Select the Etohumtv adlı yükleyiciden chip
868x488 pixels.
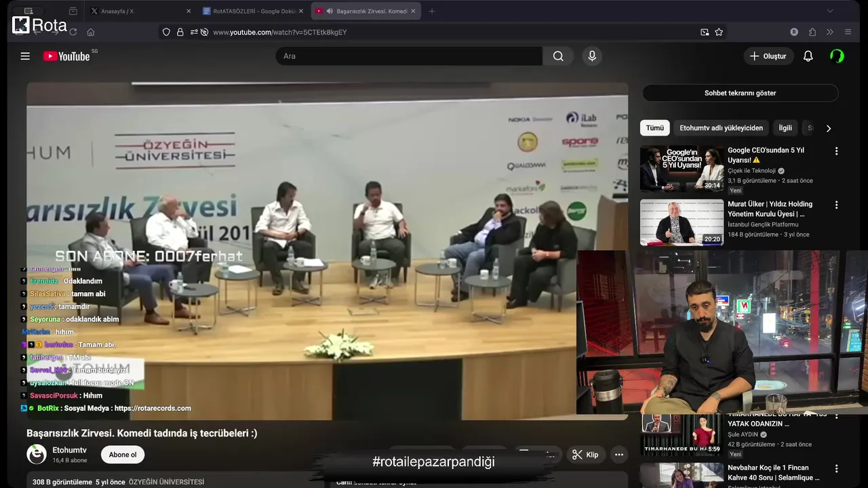coord(721,127)
